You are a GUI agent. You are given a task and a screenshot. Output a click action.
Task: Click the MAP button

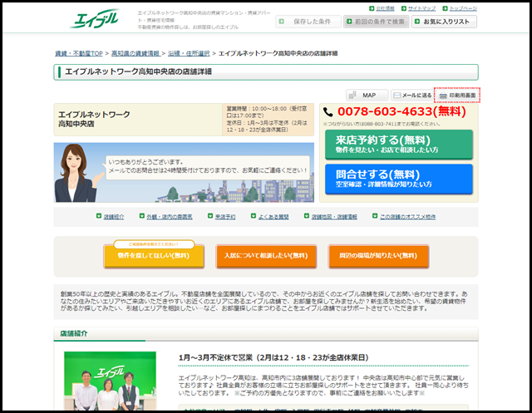pyautogui.click(x=367, y=96)
